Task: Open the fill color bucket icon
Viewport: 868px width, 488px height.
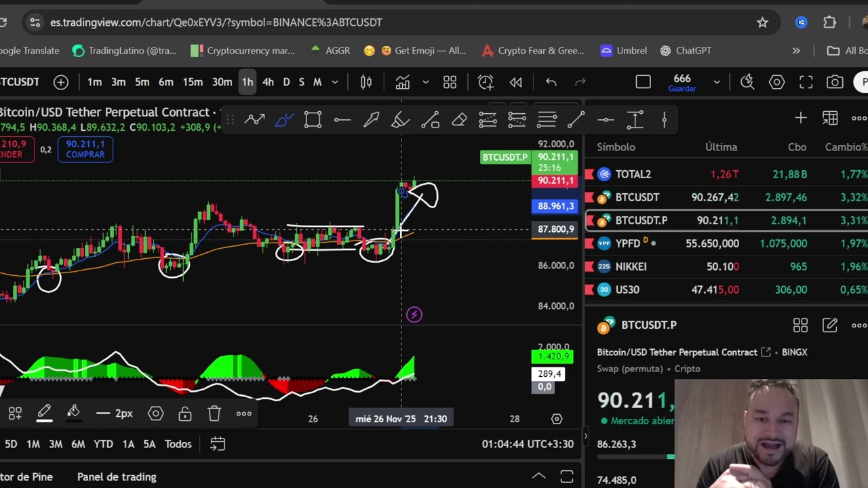Action: point(73,413)
